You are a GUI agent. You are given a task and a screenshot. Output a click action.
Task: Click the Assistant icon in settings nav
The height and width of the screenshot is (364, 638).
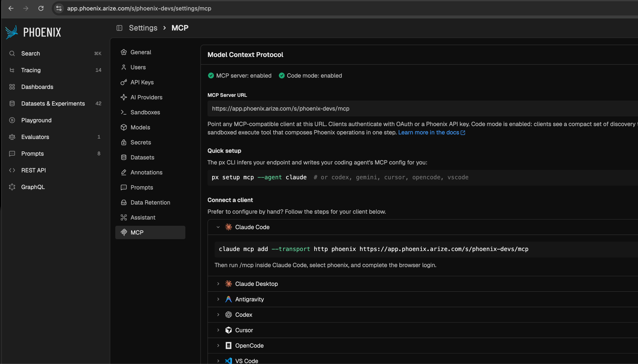pyautogui.click(x=124, y=217)
